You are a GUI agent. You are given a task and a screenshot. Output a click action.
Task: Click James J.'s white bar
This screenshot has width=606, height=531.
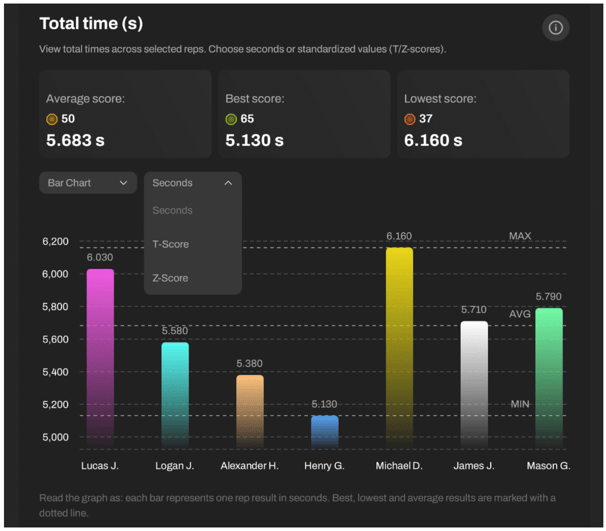point(474,382)
